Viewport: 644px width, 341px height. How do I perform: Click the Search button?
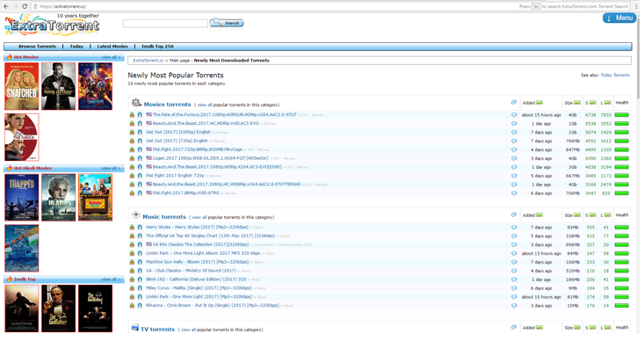(x=227, y=23)
